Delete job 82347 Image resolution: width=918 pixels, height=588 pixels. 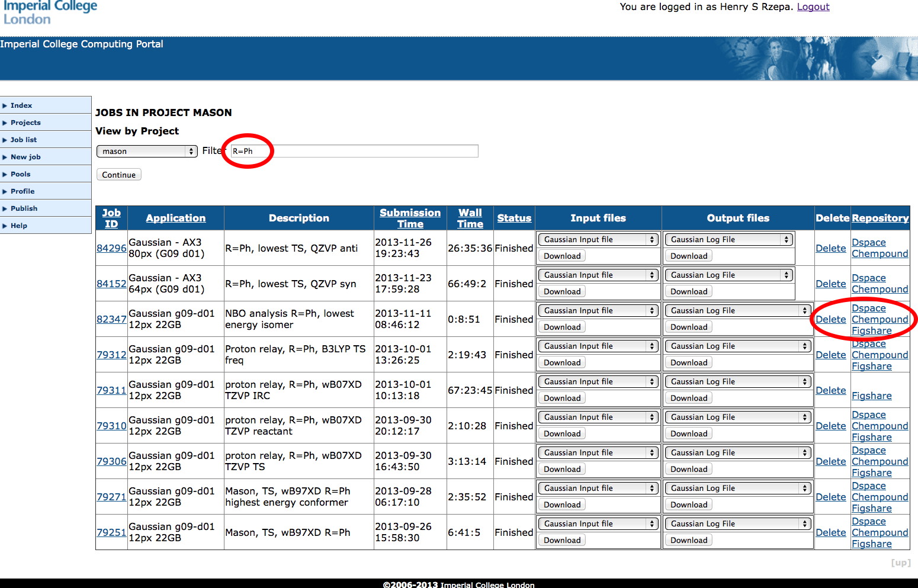click(x=830, y=319)
